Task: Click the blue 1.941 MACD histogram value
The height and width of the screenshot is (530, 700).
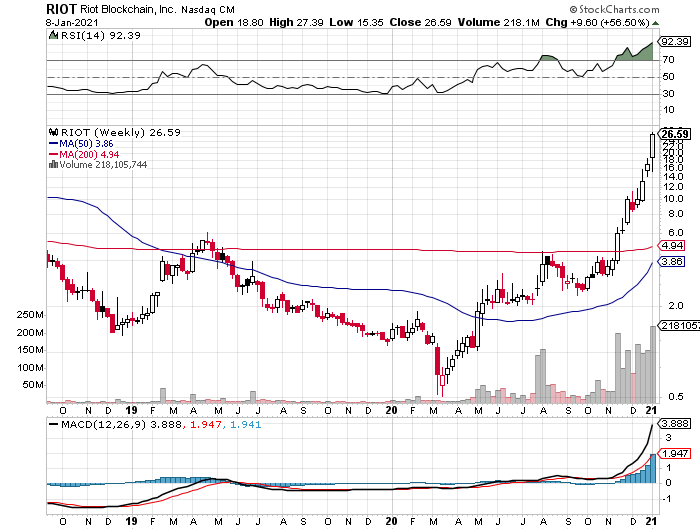Action: pyautogui.click(x=246, y=424)
